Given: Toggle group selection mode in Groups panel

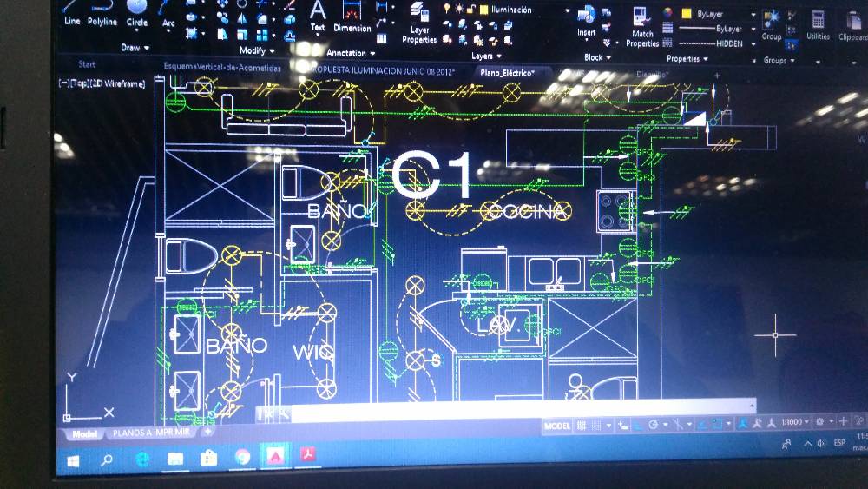Looking at the screenshot, I should coord(792,44).
